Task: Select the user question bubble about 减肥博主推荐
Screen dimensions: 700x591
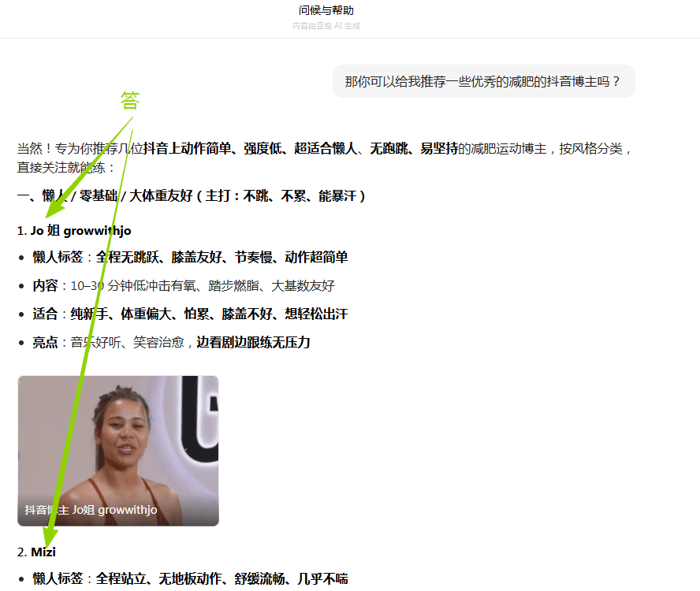Action: [x=482, y=81]
